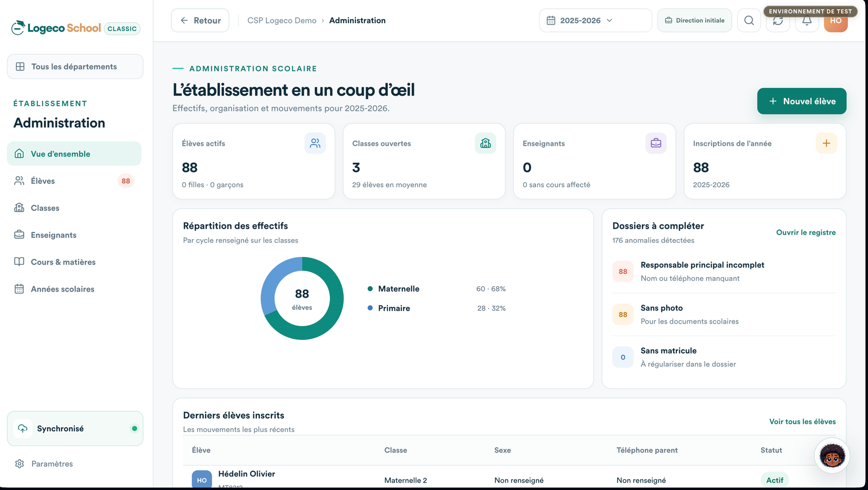The width and height of the screenshot is (868, 490).
Task: Click the Élève column header
Action: [x=201, y=450]
